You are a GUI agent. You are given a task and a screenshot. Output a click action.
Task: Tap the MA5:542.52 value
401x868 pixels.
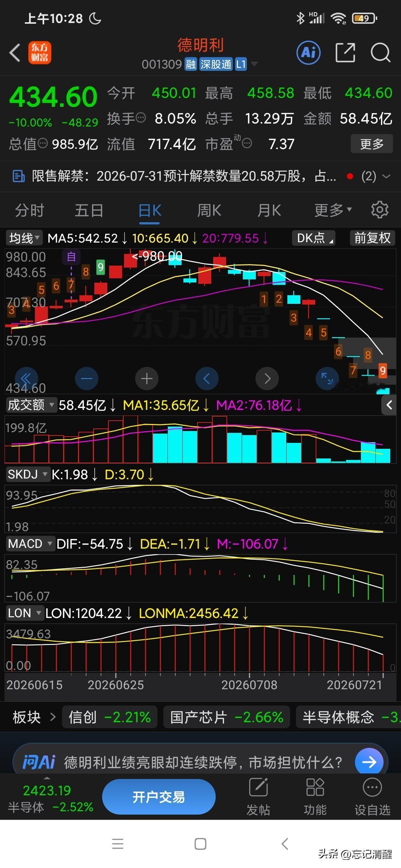click(x=82, y=238)
